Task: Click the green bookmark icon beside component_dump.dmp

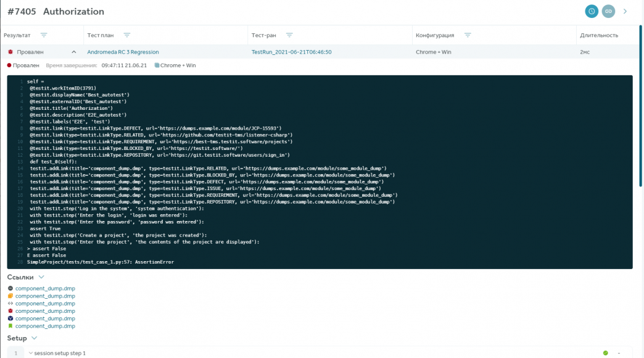Action: (x=10, y=326)
